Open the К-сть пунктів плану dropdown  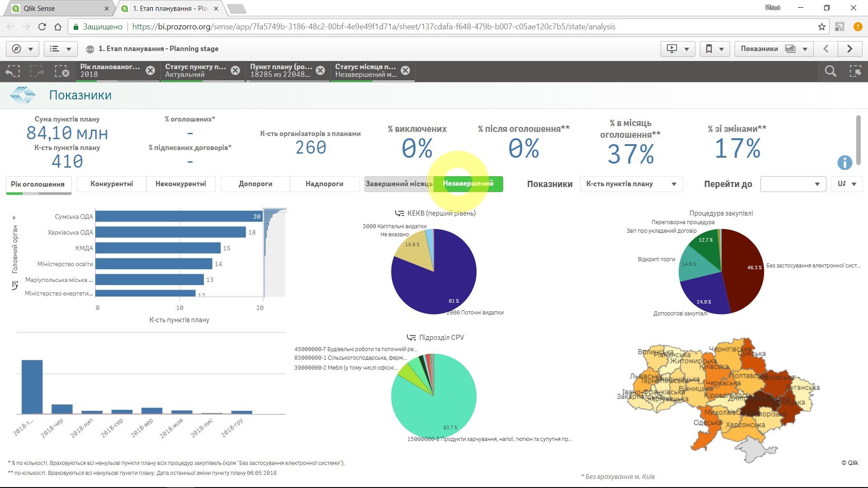(x=631, y=184)
